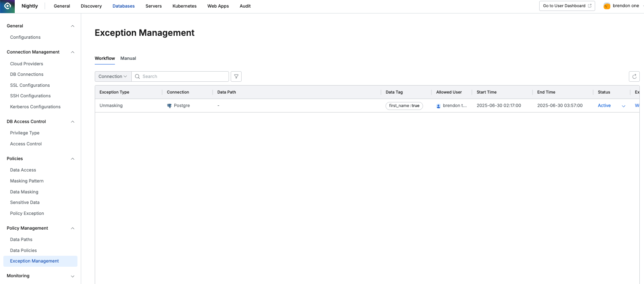Switch to the Manual tab

click(x=128, y=58)
